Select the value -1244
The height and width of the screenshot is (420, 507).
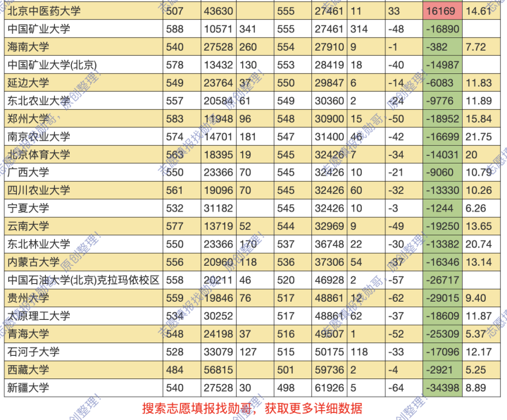pyautogui.click(x=442, y=208)
